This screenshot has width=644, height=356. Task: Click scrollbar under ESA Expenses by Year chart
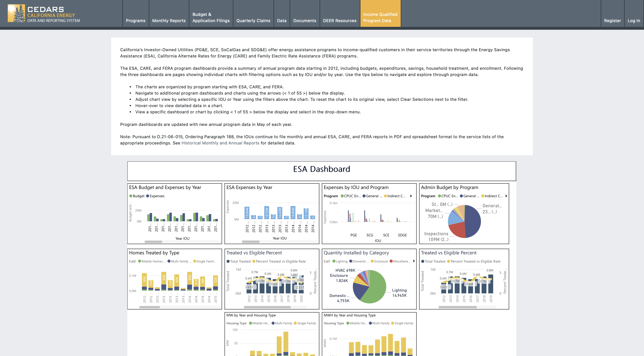[x=250, y=242]
